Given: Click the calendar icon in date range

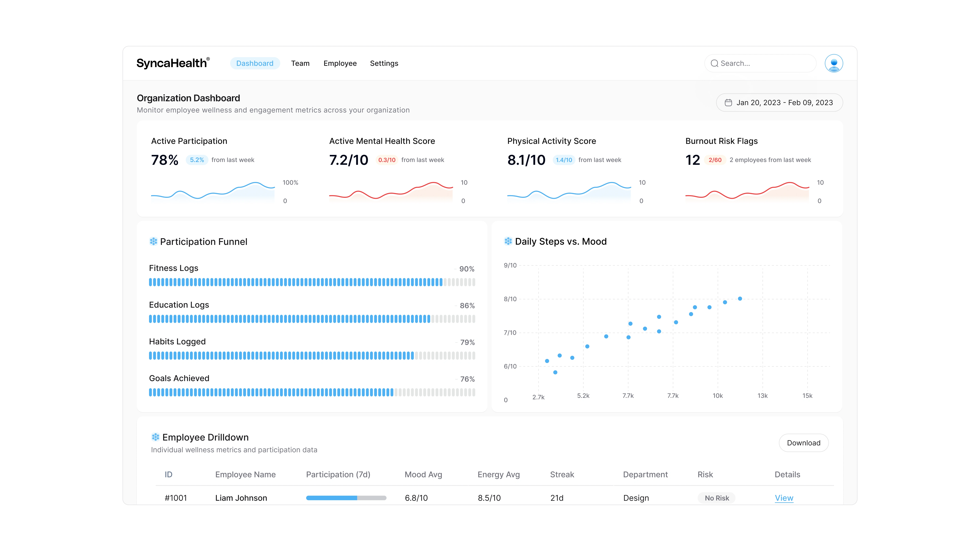Looking at the screenshot, I should (x=728, y=103).
